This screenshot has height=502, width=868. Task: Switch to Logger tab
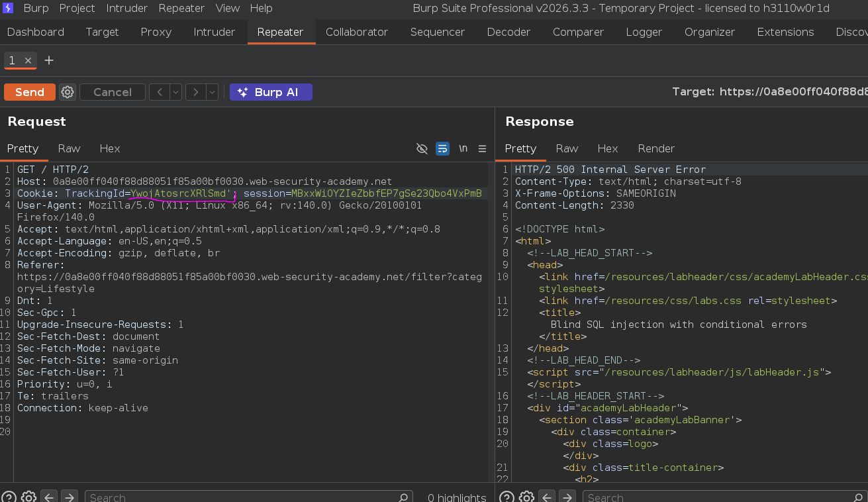coord(644,32)
